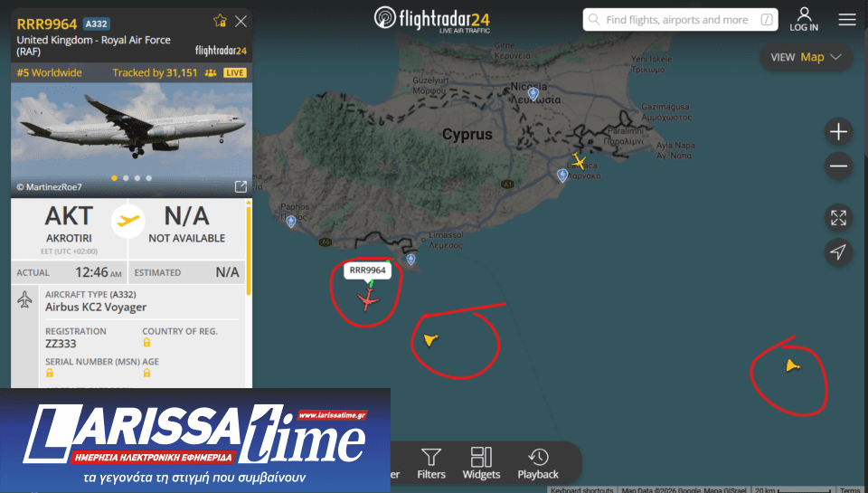Select the fourth photo carousel dot

coord(149,178)
